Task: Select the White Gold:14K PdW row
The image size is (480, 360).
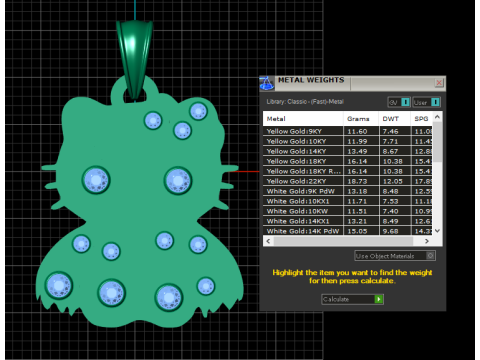Action: (348, 231)
